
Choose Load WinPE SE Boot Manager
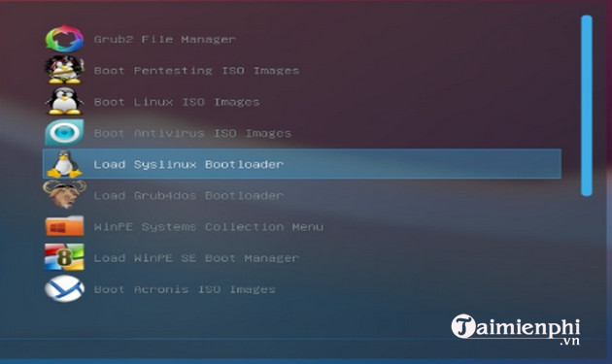point(196,258)
